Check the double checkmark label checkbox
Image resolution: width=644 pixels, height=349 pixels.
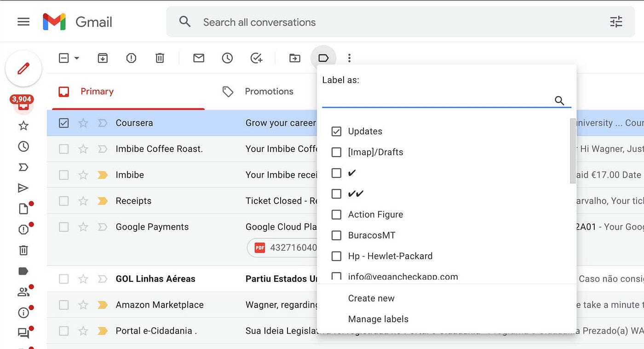336,193
